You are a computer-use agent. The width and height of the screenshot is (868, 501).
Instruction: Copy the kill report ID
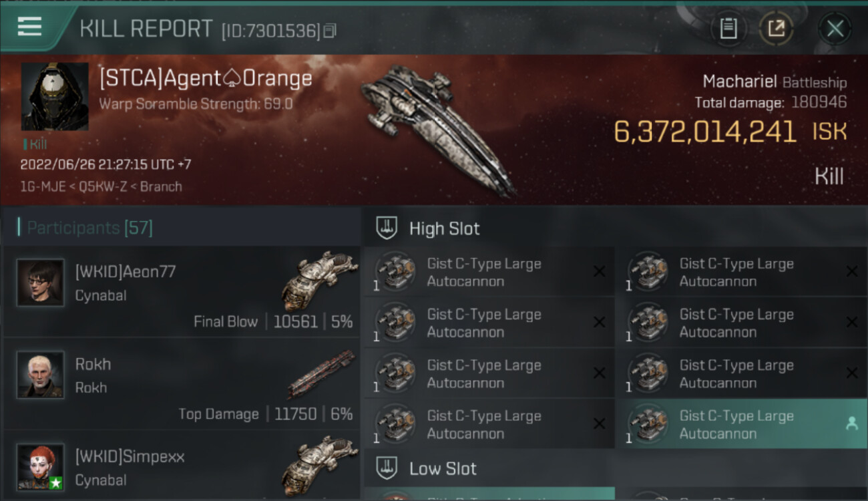point(330,31)
